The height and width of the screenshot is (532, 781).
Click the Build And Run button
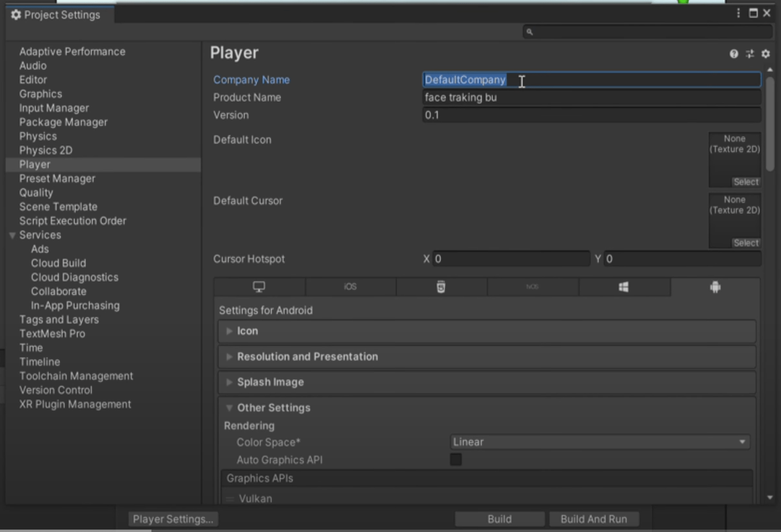tap(594, 519)
